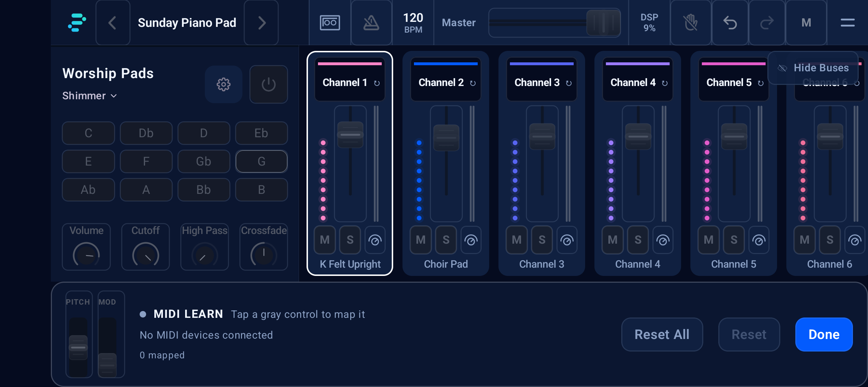Open Worship Pads settings gear
868x387 pixels.
pos(223,85)
